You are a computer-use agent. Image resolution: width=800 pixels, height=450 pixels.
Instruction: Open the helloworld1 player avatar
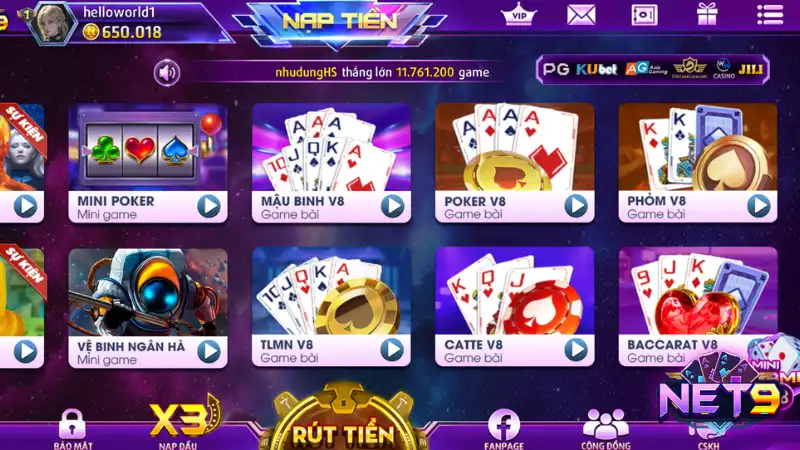52,22
